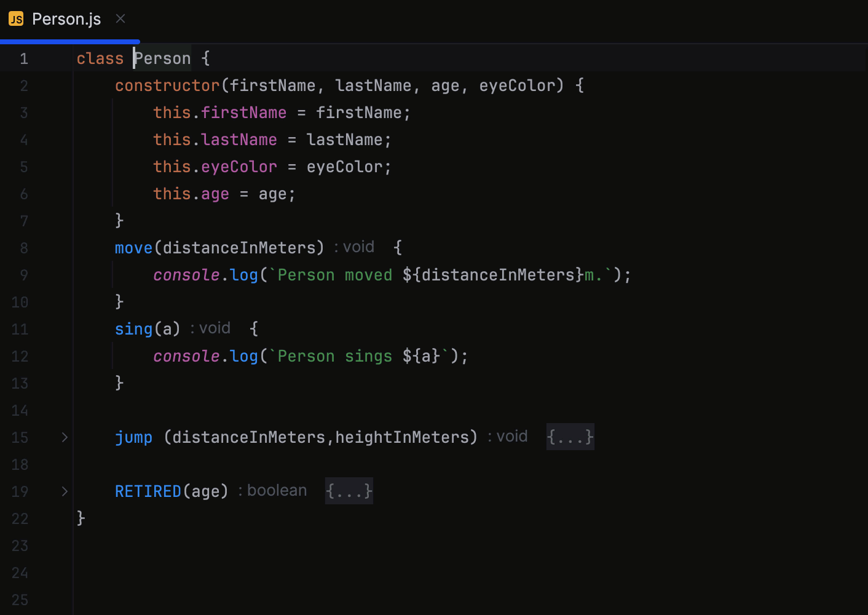Click line number 22 beside closing brace
The height and width of the screenshot is (615, 868).
pos(19,518)
